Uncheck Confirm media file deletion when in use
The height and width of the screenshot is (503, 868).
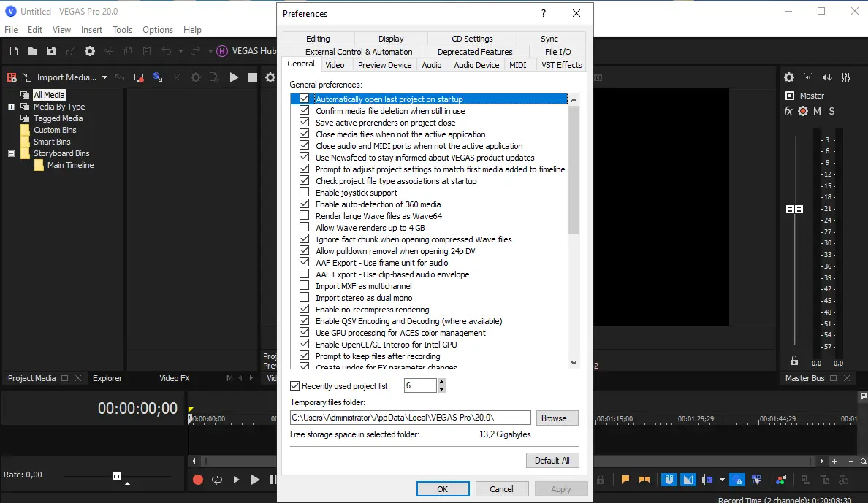pos(304,110)
